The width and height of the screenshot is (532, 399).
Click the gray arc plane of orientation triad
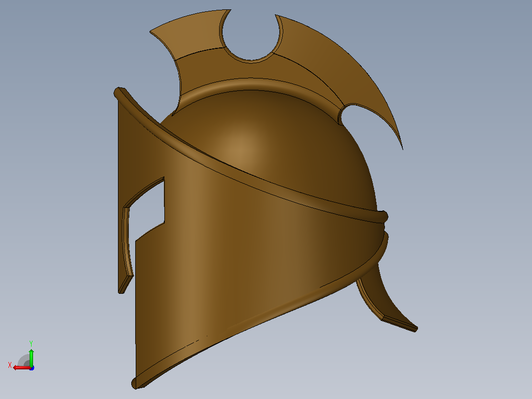pos(24,360)
